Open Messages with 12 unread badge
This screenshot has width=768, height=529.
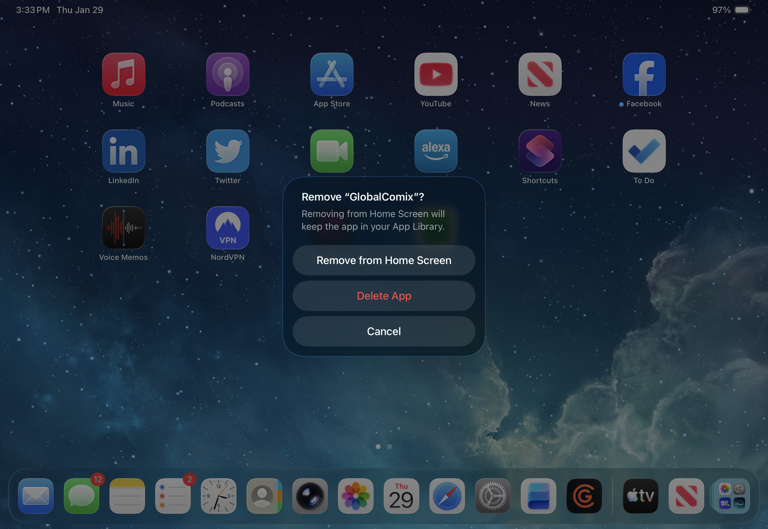[81, 496]
